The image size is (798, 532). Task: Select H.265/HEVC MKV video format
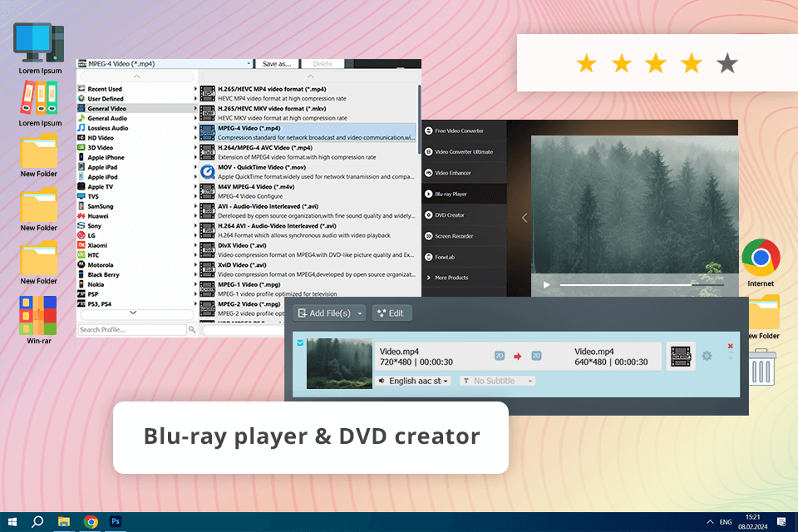pos(308,113)
